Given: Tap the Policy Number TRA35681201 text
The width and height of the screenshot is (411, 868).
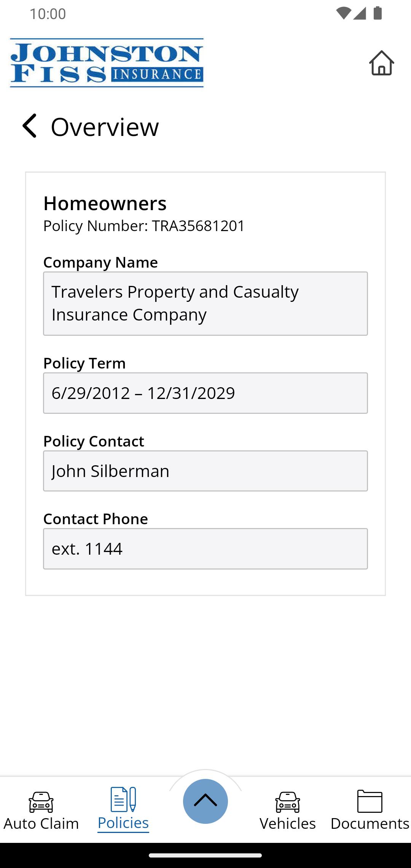Looking at the screenshot, I should [144, 226].
